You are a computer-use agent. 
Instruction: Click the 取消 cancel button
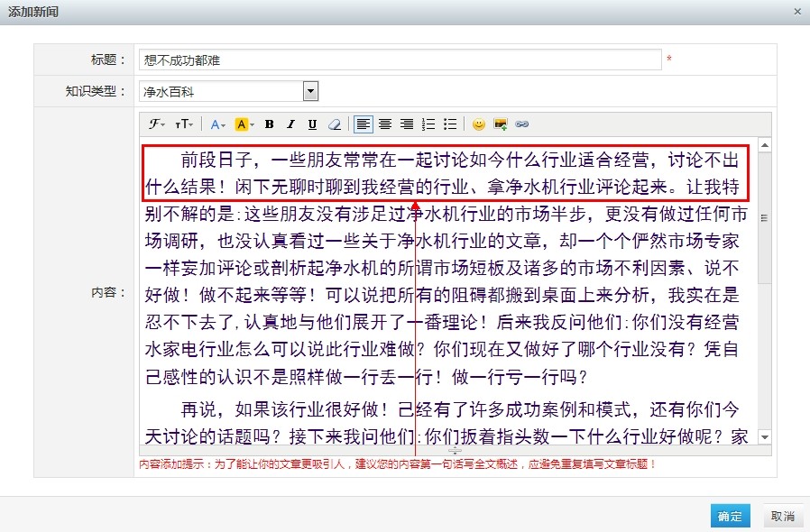782,516
